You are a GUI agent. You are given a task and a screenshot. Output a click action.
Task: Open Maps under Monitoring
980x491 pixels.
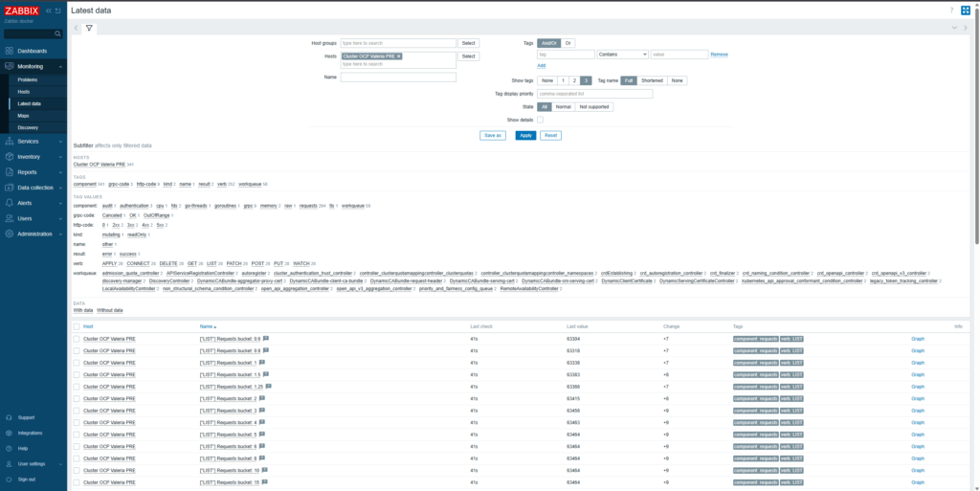point(23,116)
